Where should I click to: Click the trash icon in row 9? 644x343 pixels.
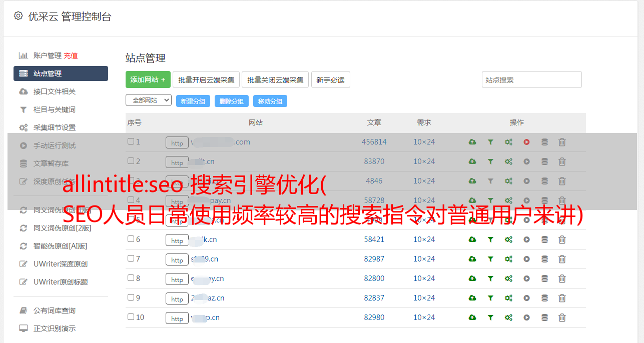pos(562,298)
